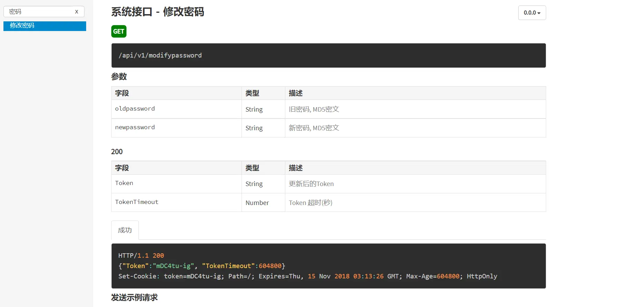Viewport: 644px width, 307px height.
Task: Click the 发送示例请求 section heading
Action: [x=134, y=297]
